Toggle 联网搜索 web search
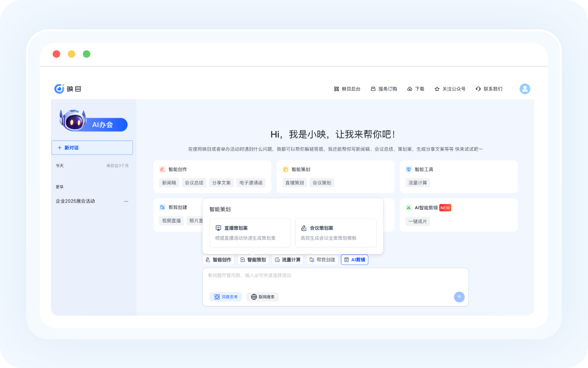Screen dimensions: 588x368 [x=263, y=297]
